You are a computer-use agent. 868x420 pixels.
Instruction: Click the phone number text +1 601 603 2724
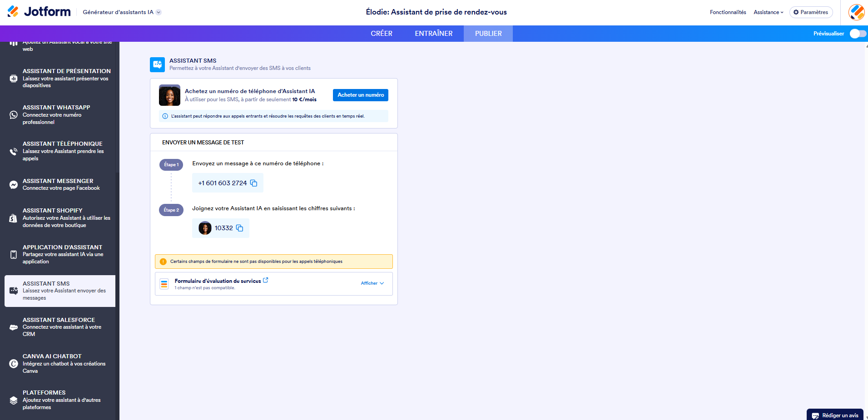[223, 183]
